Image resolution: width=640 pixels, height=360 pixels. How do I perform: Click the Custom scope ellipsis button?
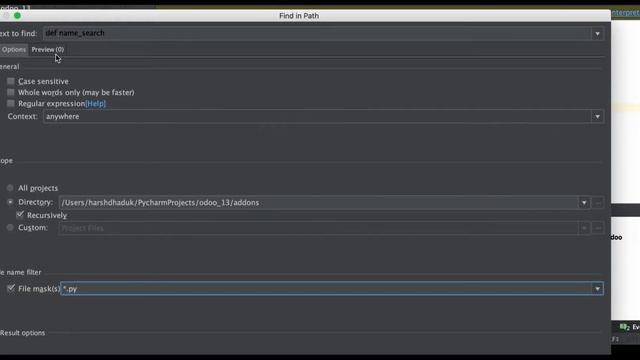click(x=598, y=228)
